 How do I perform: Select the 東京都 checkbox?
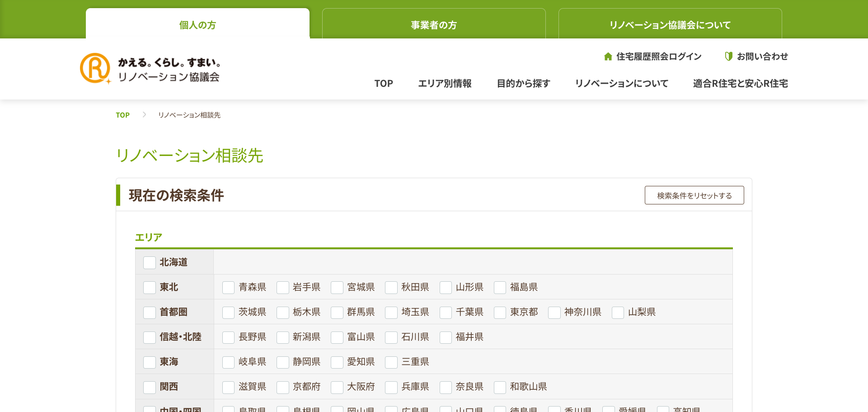500,313
